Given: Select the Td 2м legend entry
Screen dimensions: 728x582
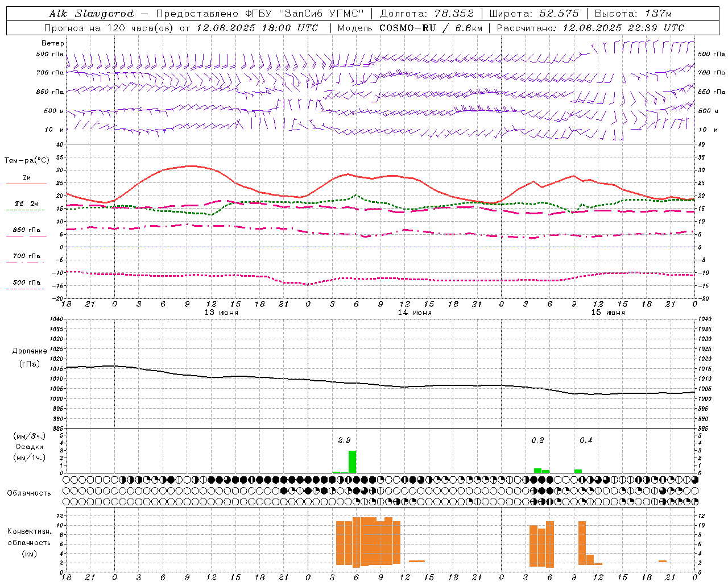Looking at the screenshot, I should pos(27,203).
